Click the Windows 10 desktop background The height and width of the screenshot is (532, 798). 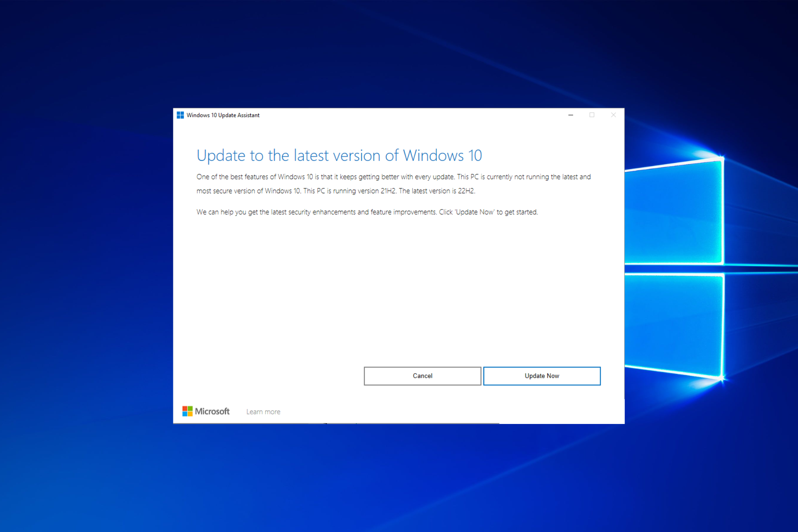pyautogui.click(x=89, y=267)
